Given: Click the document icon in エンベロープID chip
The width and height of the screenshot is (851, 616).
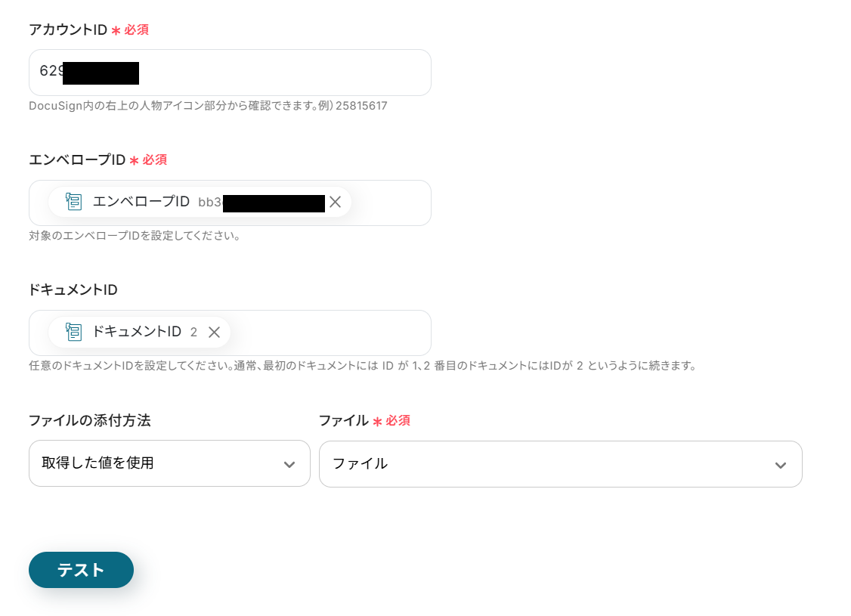Looking at the screenshot, I should tap(73, 202).
